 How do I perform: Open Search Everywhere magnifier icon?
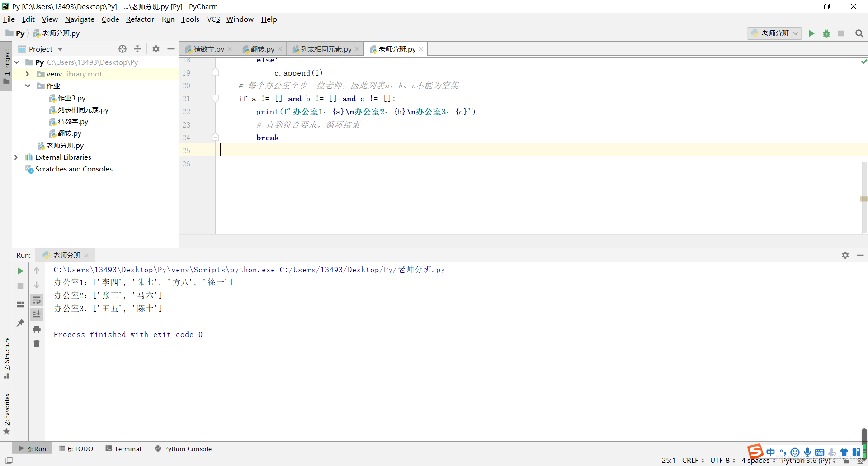pos(859,33)
